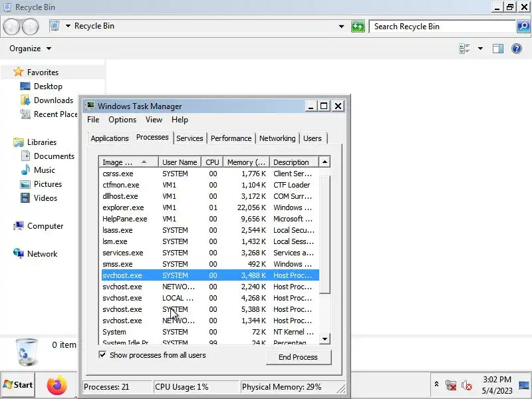Open the File menu in Task Manager
Image resolution: width=532 pixels, height=399 pixels.
pyautogui.click(x=93, y=120)
